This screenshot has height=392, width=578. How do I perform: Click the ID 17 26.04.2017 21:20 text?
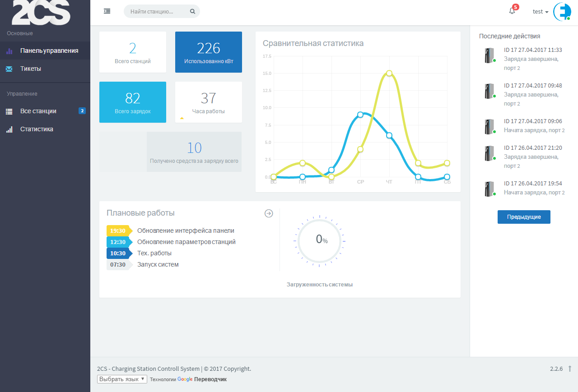pos(533,148)
